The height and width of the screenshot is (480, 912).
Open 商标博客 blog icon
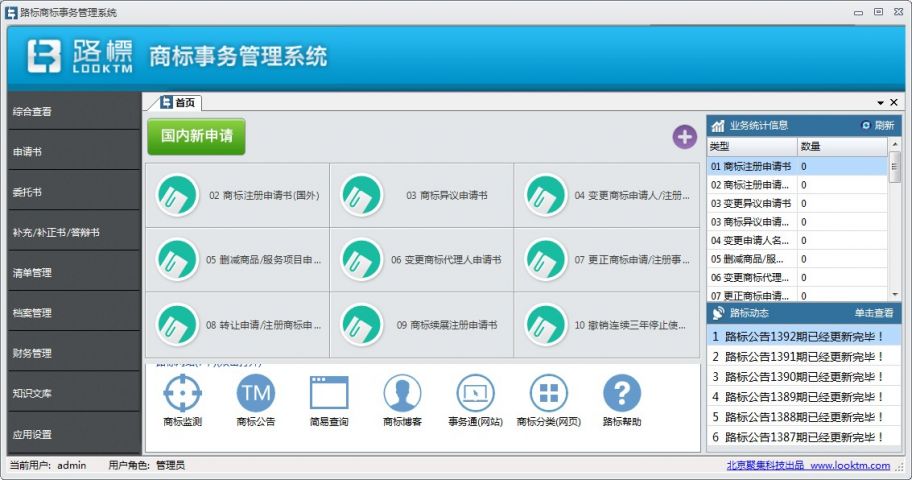(402, 394)
